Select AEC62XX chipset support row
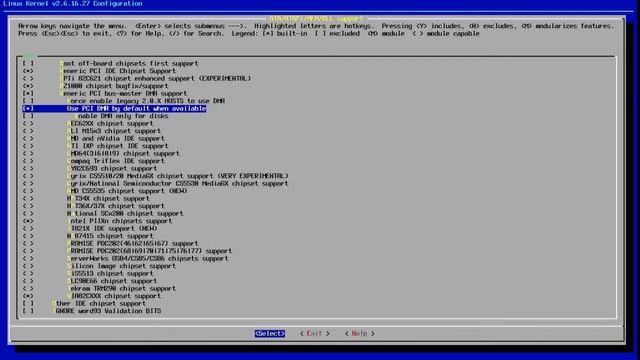 [x=88, y=123]
